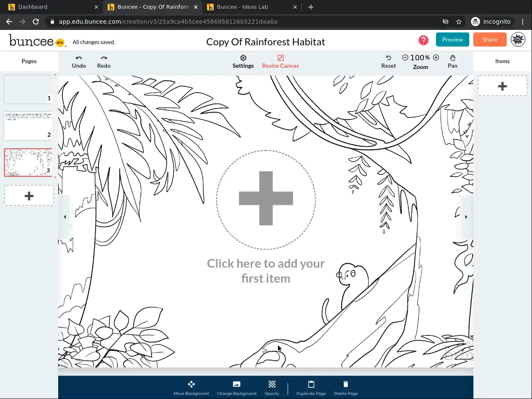The height and width of the screenshot is (399, 532).
Task: Zoom in with the plus icon
Action: (436, 58)
